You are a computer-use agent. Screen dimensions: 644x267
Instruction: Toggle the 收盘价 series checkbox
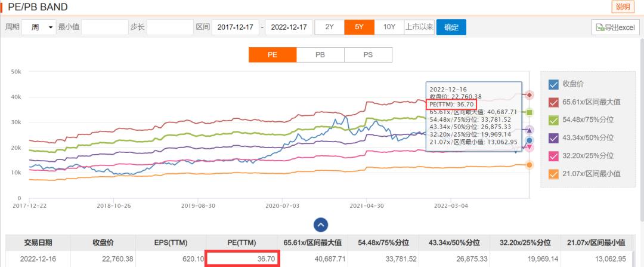point(553,84)
